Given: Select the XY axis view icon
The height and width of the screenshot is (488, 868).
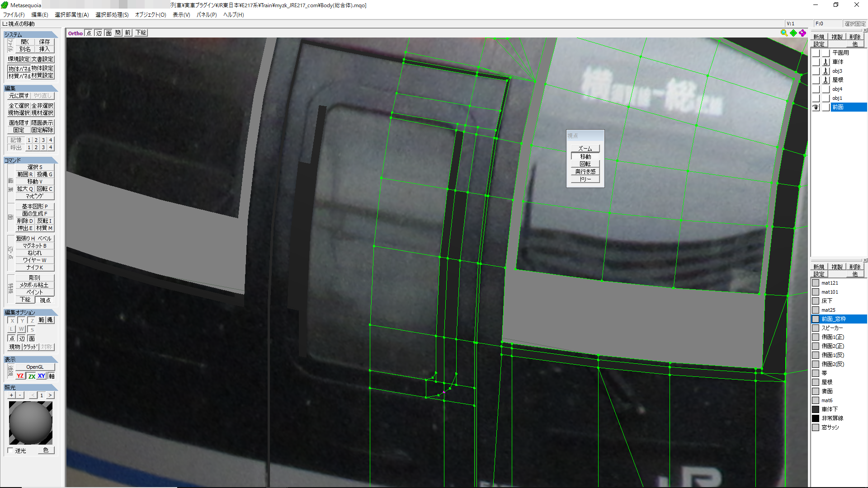Looking at the screenshot, I should (42, 376).
